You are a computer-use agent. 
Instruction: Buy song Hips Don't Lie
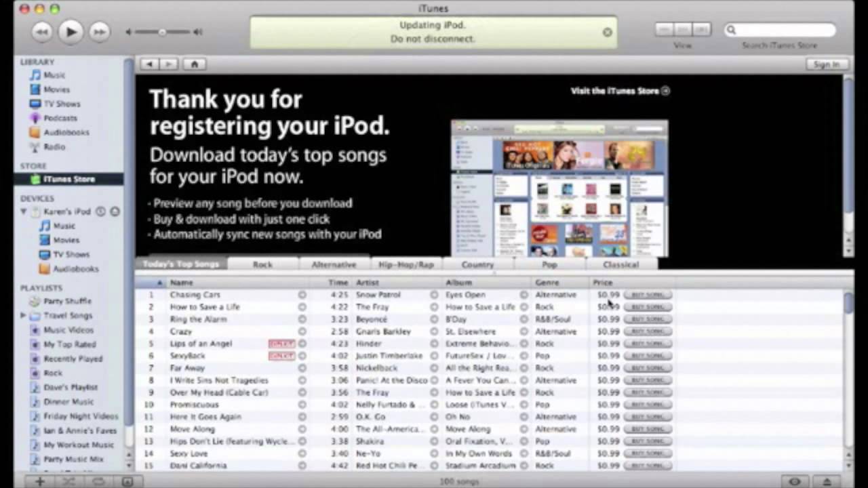point(648,441)
